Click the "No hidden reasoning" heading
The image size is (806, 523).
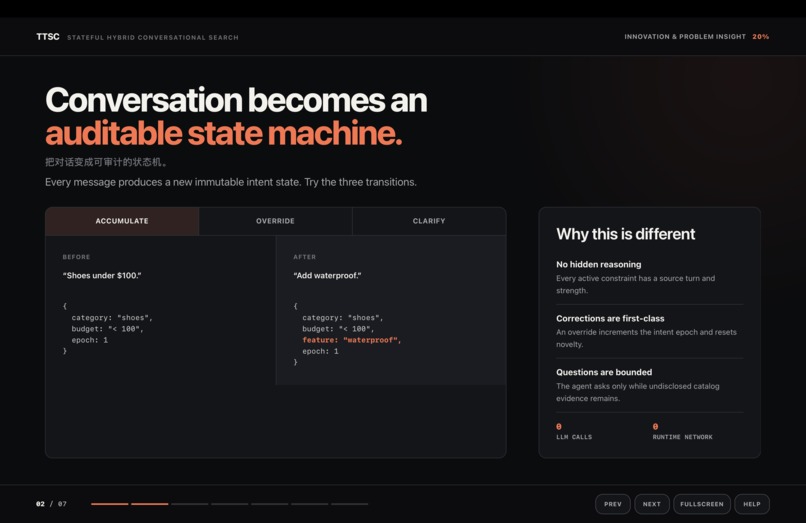tap(599, 264)
